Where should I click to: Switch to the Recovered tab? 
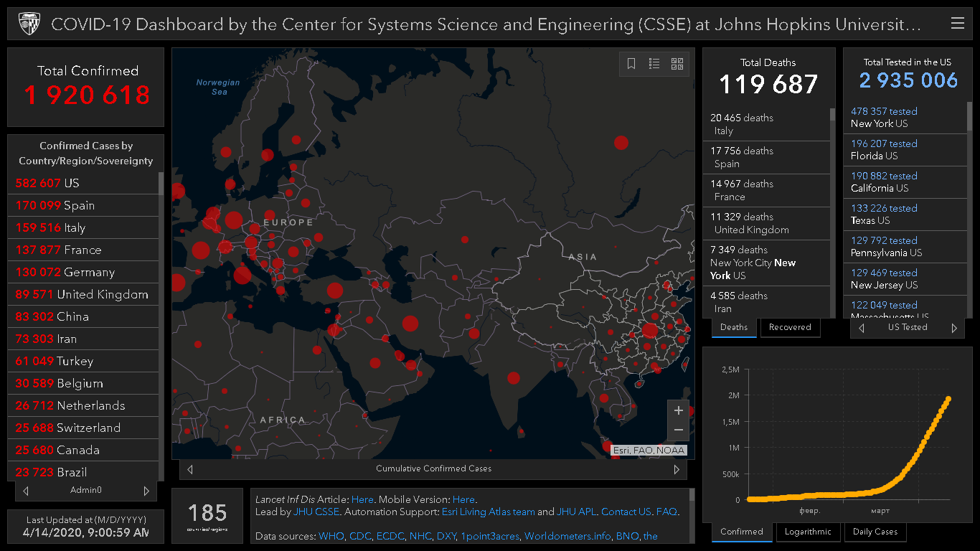pos(789,327)
